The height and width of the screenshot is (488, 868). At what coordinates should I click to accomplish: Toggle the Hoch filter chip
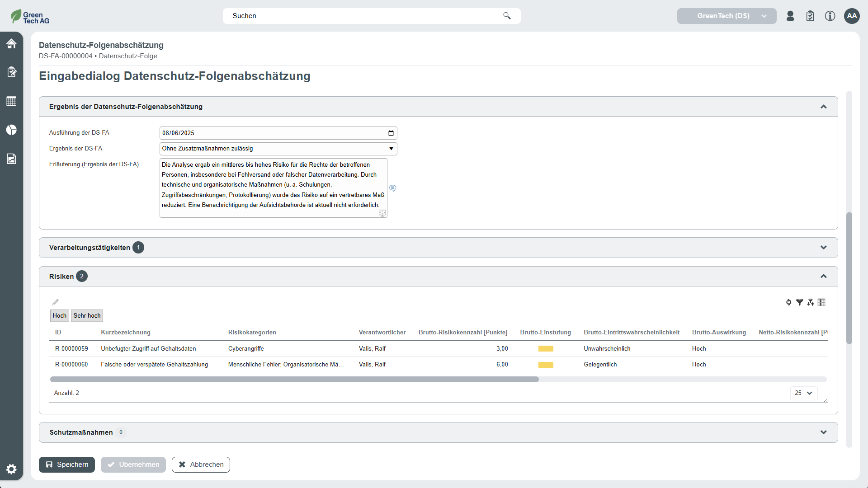point(59,315)
